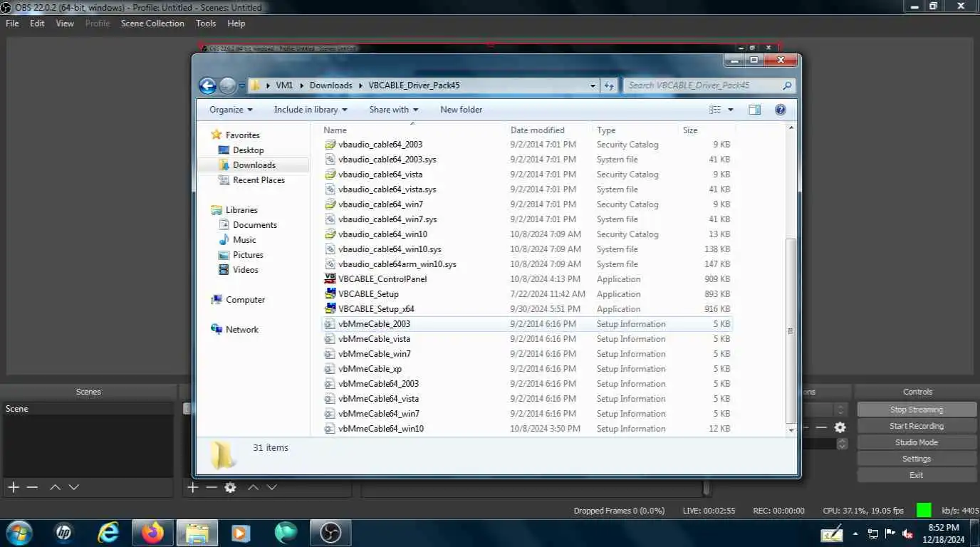Show hidden system tray icons arrow
Screen dimensions: 980x547
[x=855, y=533]
